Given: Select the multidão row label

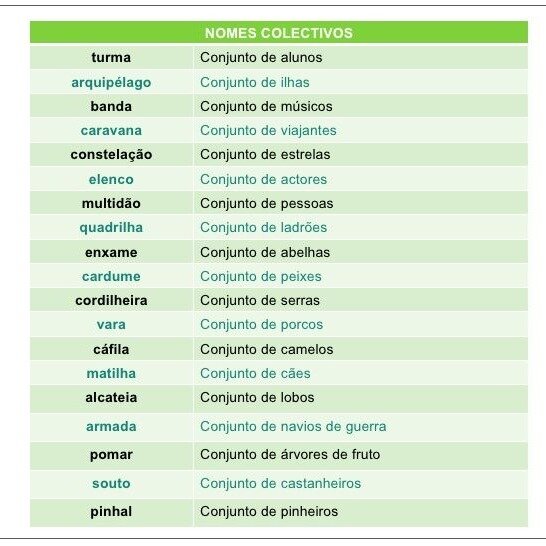Looking at the screenshot, I should click(111, 203).
